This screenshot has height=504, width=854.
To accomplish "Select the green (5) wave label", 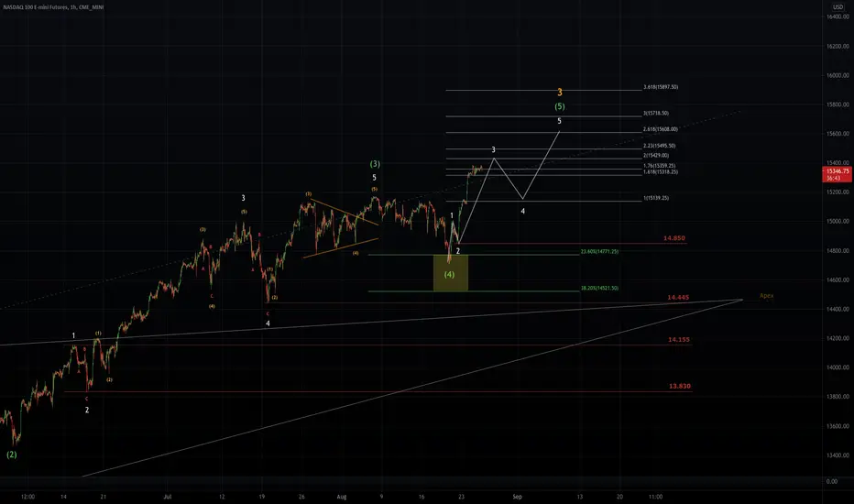I will tap(559, 107).
